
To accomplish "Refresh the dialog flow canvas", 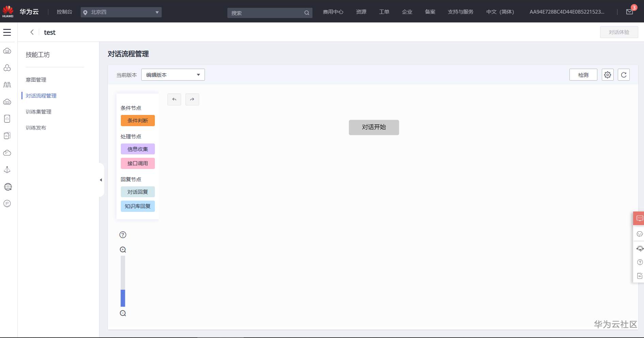I will pyautogui.click(x=624, y=75).
